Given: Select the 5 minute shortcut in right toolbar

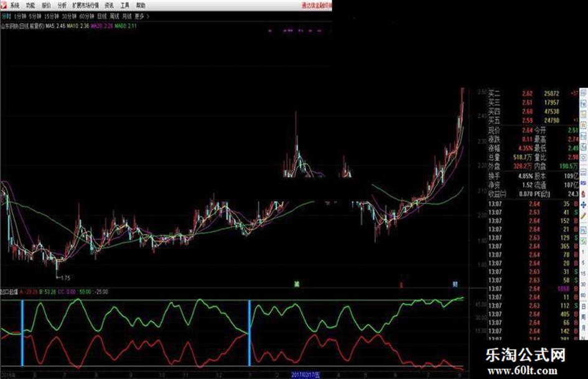Looking at the screenshot, I should pyautogui.click(x=584, y=263).
